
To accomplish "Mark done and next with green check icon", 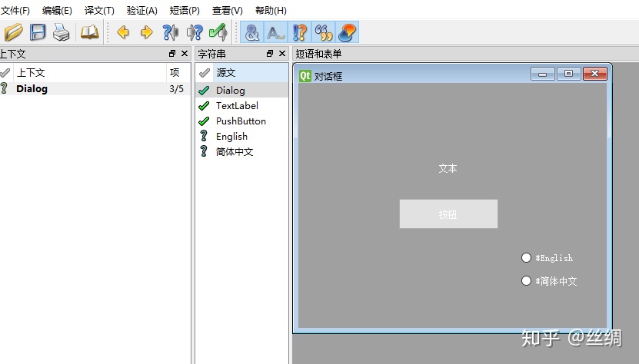I will 218,32.
